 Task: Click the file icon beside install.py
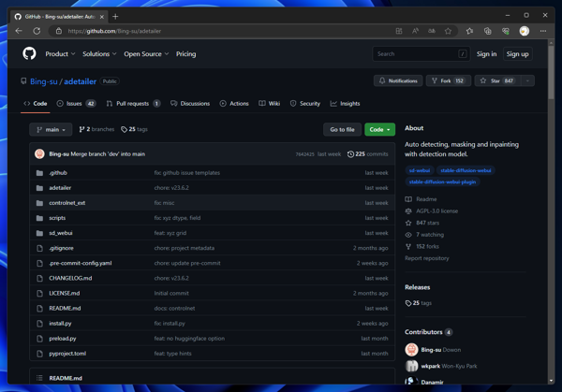[39, 324]
